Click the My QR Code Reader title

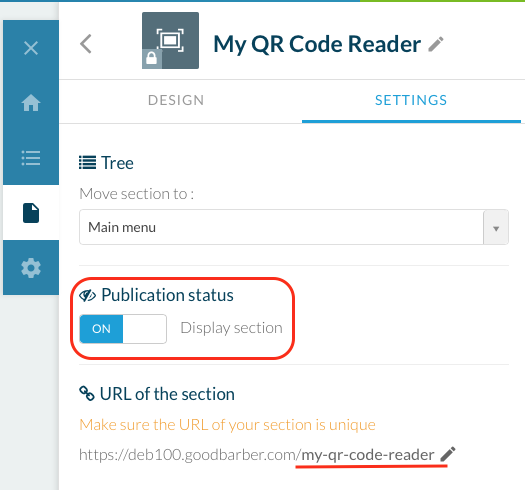[317, 44]
